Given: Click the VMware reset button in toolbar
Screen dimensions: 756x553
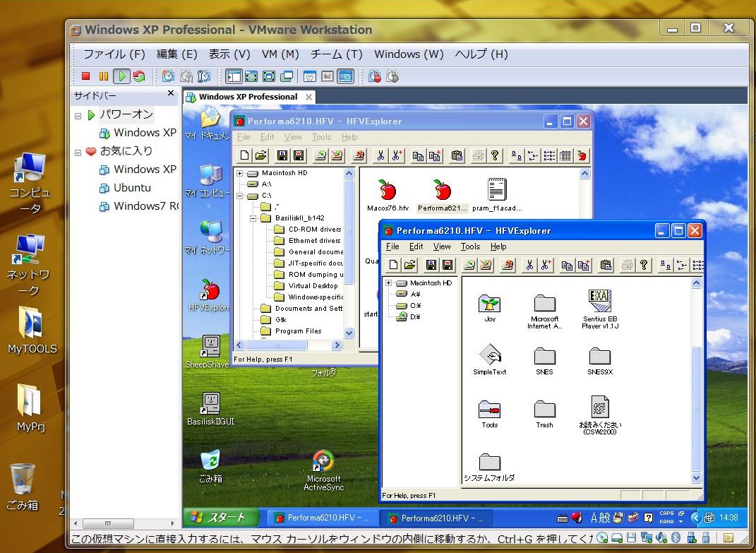Looking at the screenshot, I should [x=139, y=76].
